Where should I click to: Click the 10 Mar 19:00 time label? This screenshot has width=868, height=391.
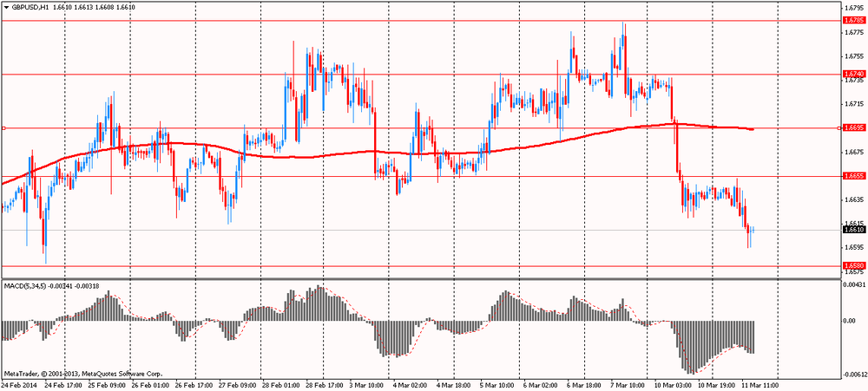[716, 384]
